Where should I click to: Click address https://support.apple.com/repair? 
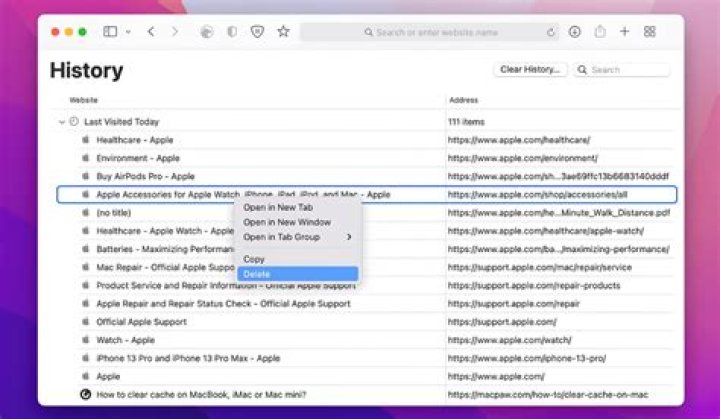coord(514,304)
